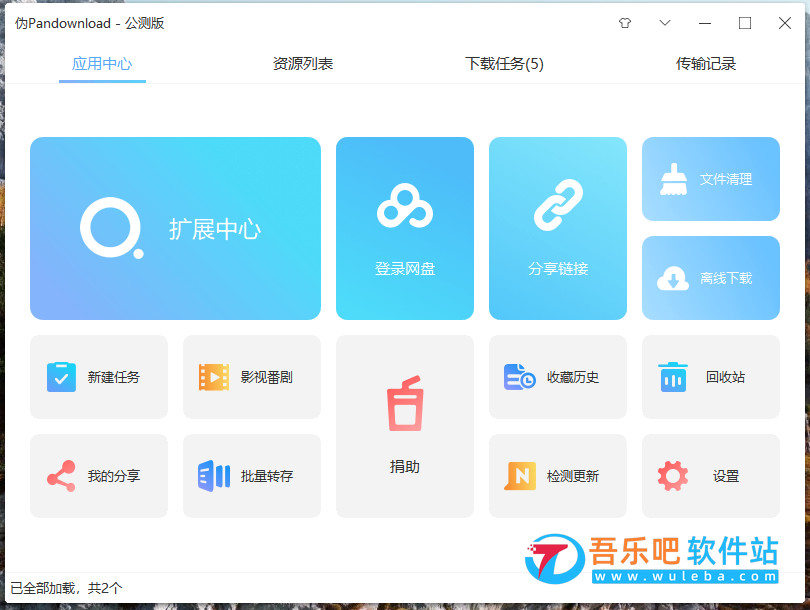Go to the 传输记录 tab
The image size is (810, 610).
tap(706, 64)
